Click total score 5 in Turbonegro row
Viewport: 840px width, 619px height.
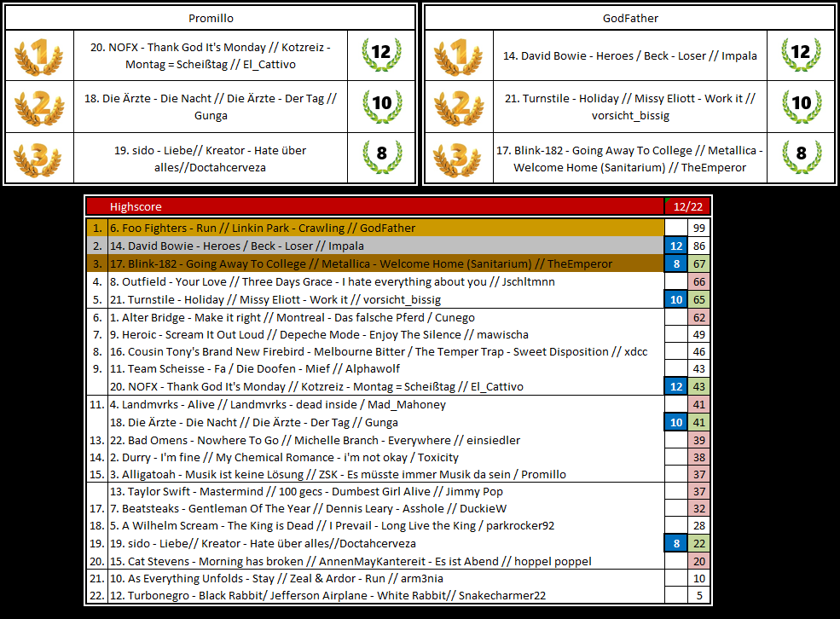point(699,595)
